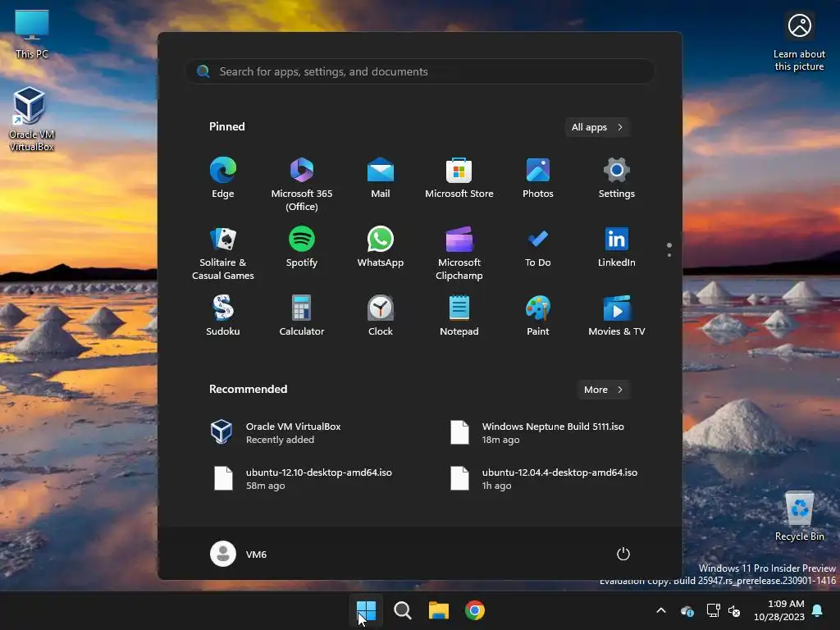Launch Solitaire & Casual Games

click(223, 252)
